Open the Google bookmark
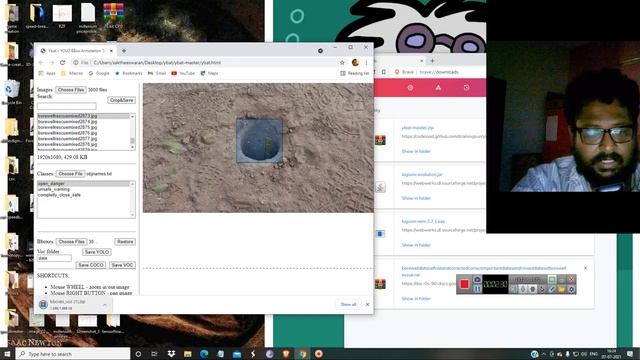Viewport: 640px width, 360px height. click(x=98, y=73)
